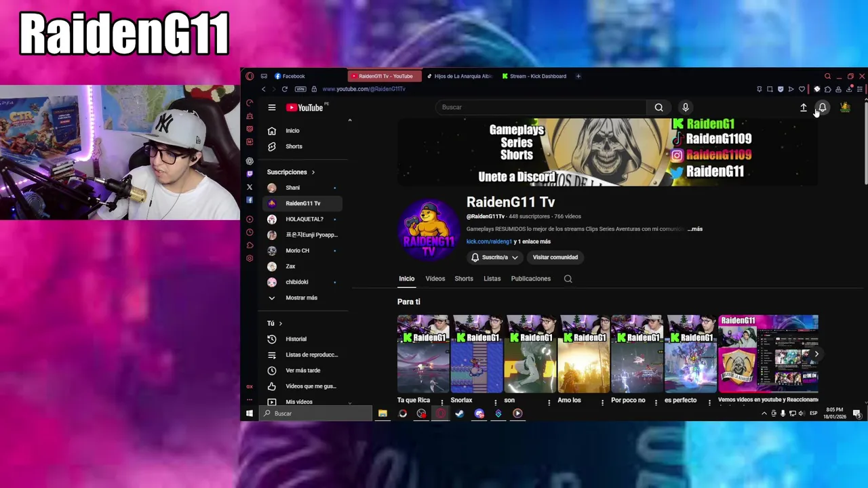Open the Publicaciones tab

pyautogui.click(x=531, y=279)
